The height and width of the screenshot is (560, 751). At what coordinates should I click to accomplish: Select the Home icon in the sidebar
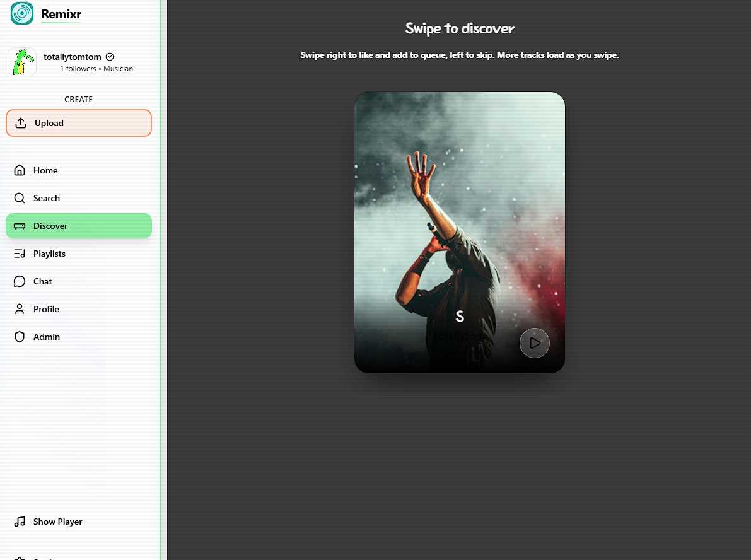[20, 170]
